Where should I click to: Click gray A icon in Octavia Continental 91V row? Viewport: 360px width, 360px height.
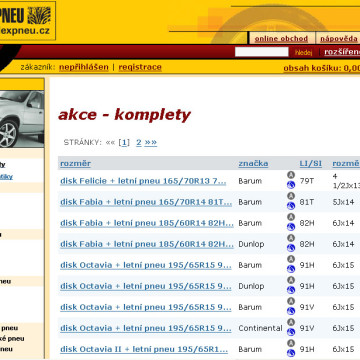pyautogui.click(x=291, y=322)
